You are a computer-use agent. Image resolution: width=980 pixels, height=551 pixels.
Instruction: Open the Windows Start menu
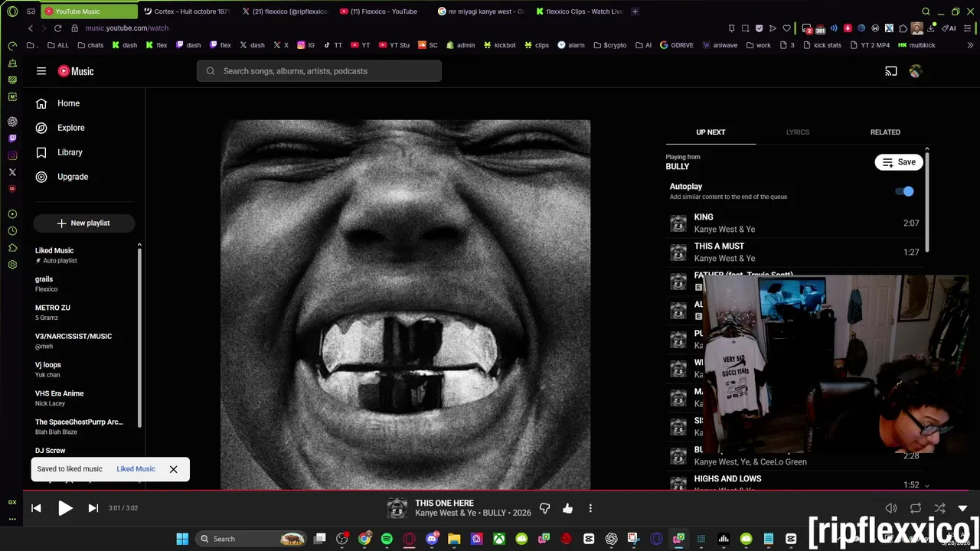tap(182, 539)
